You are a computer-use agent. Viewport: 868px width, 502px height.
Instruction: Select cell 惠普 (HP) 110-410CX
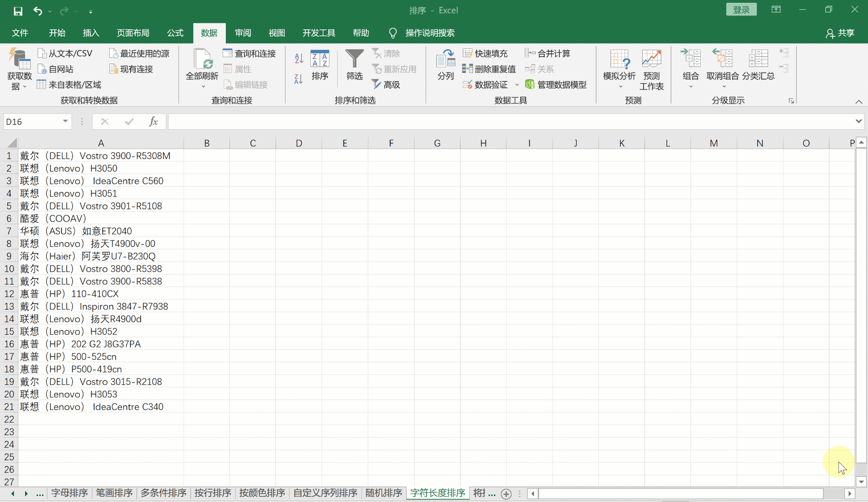[101, 294]
